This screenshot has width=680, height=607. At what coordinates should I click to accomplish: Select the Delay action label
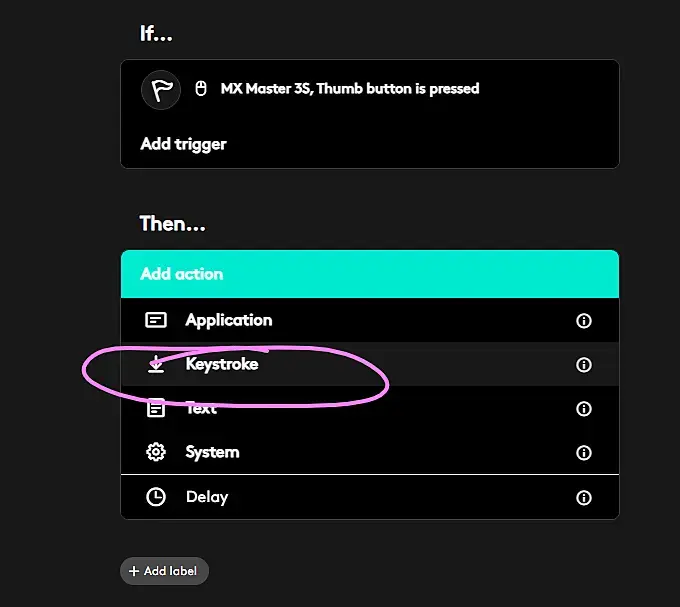207,497
